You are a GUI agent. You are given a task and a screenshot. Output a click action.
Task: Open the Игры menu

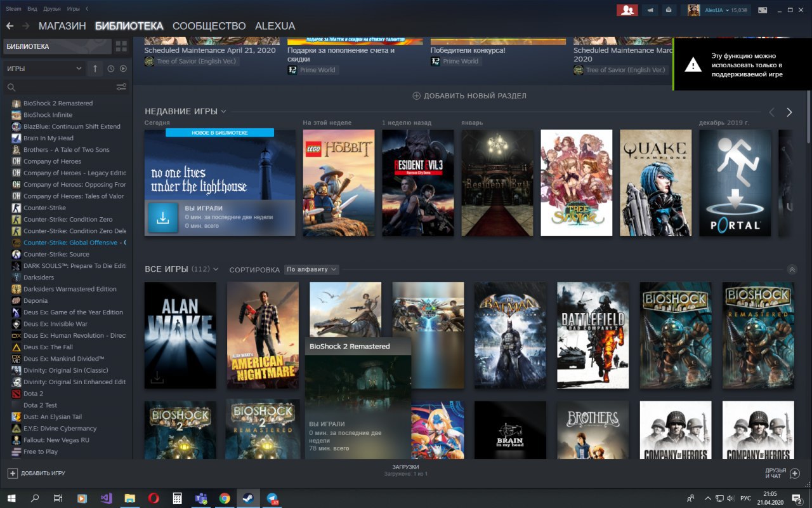pos(73,9)
